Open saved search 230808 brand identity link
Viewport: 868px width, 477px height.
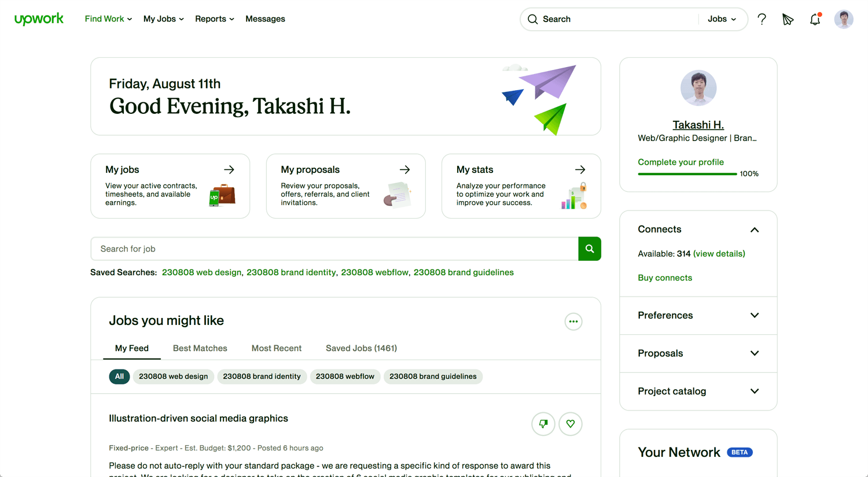[291, 272]
